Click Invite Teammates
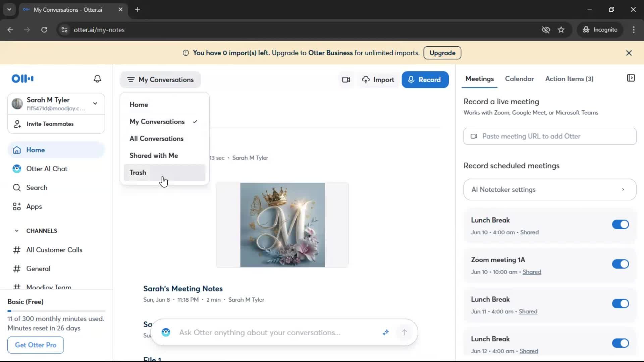The height and width of the screenshot is (362, 644). [x=56, y=124]
